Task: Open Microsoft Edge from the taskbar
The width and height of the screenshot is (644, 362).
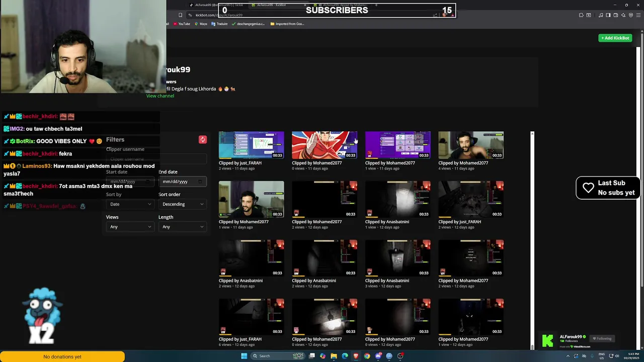Action: (x=345, y=356)
